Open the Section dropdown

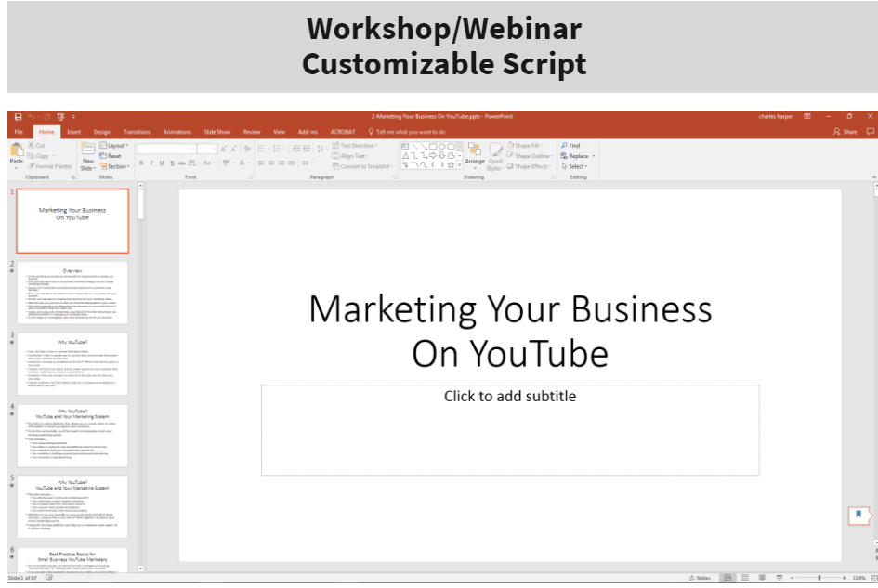(115, 166)
